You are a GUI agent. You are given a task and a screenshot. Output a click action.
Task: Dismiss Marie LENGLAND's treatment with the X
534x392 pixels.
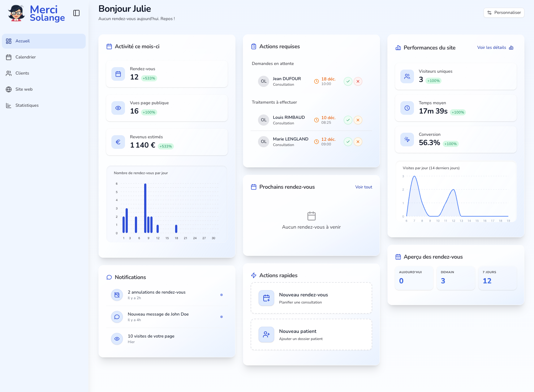pyautogui.click(x=358, y=142)
